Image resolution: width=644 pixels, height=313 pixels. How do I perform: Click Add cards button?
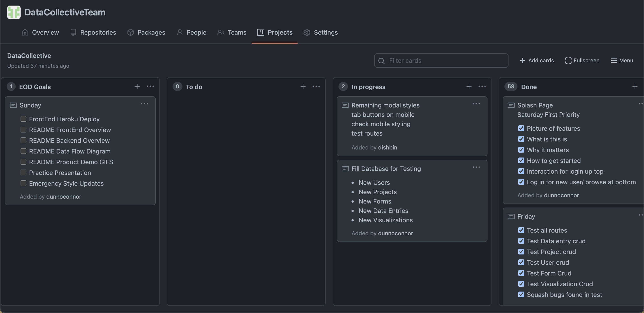coord(537,61)
